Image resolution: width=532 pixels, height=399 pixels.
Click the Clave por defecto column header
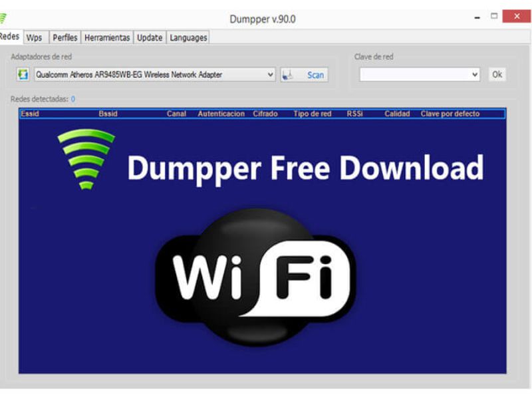[450, 114]
